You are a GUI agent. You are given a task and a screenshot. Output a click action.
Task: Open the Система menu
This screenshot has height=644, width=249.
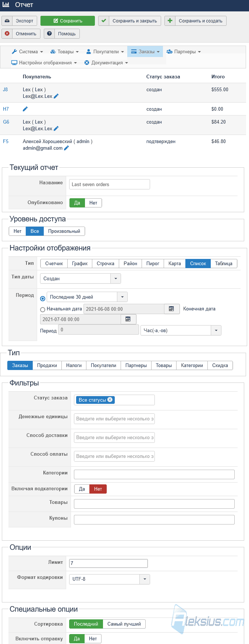tap(27, 52)
